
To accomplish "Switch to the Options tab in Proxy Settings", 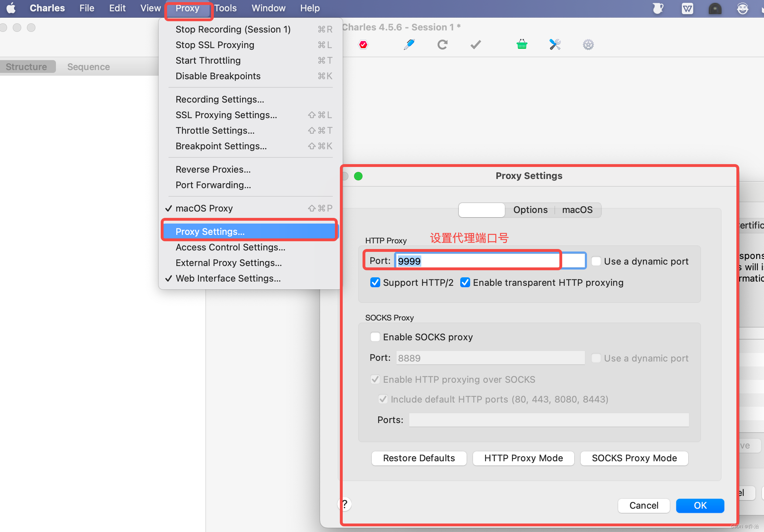I will coord(530,210).
